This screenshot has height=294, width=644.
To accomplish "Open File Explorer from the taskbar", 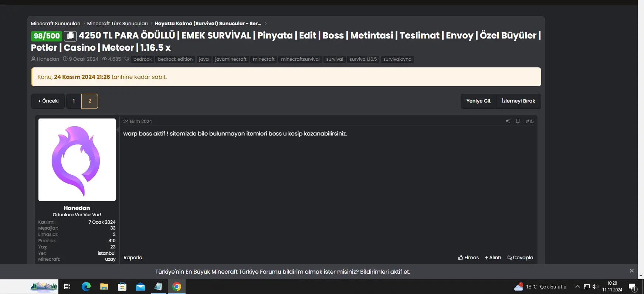I will (104, 287).
